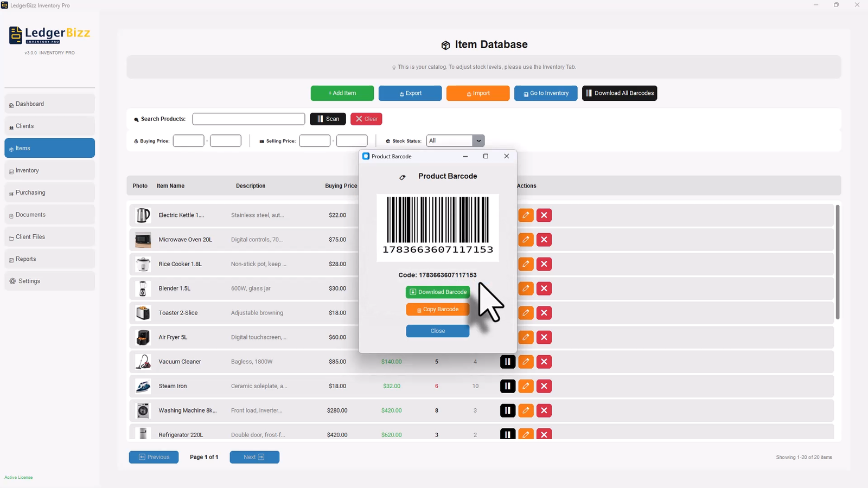Delete the Washing Machine item
The height and width of the screenshot is (488, 868).
point(544,410)
